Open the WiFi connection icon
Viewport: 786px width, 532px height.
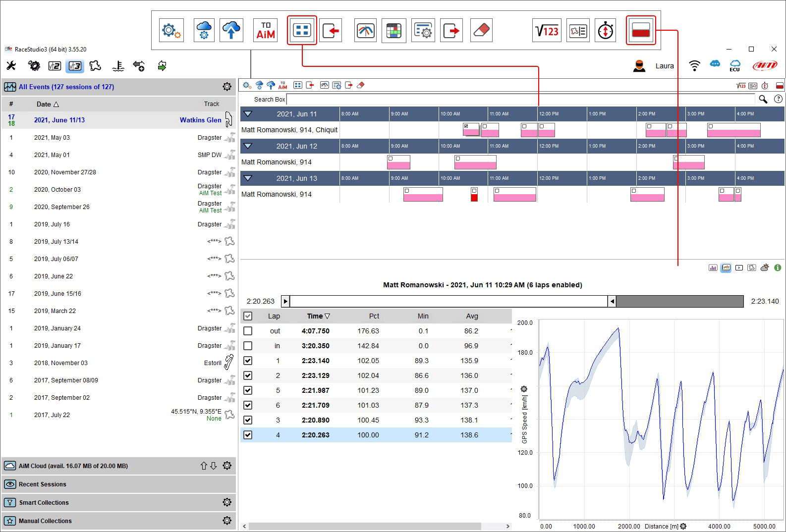pyautogui.click(x=695, y=66)
